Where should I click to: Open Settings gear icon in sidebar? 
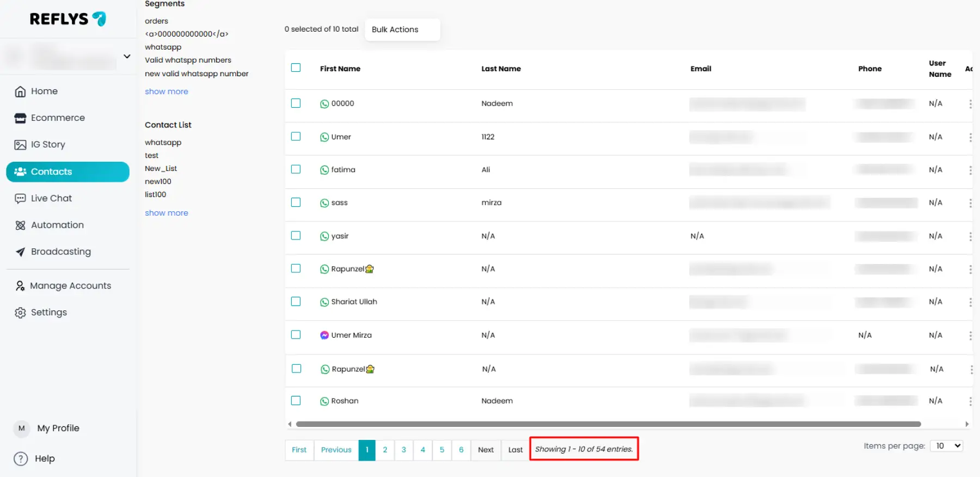click(x=20, y=313)
